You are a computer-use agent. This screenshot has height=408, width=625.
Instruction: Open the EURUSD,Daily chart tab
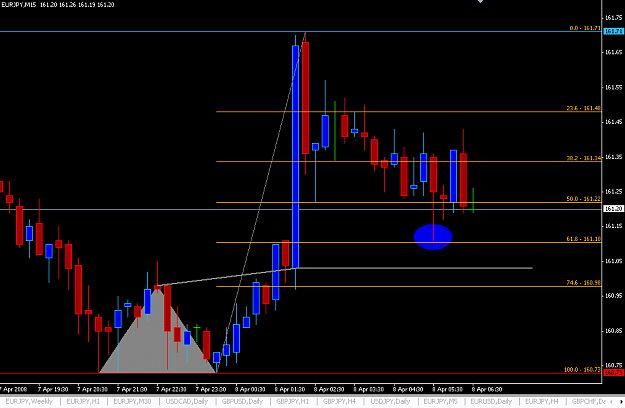point(491,401)
